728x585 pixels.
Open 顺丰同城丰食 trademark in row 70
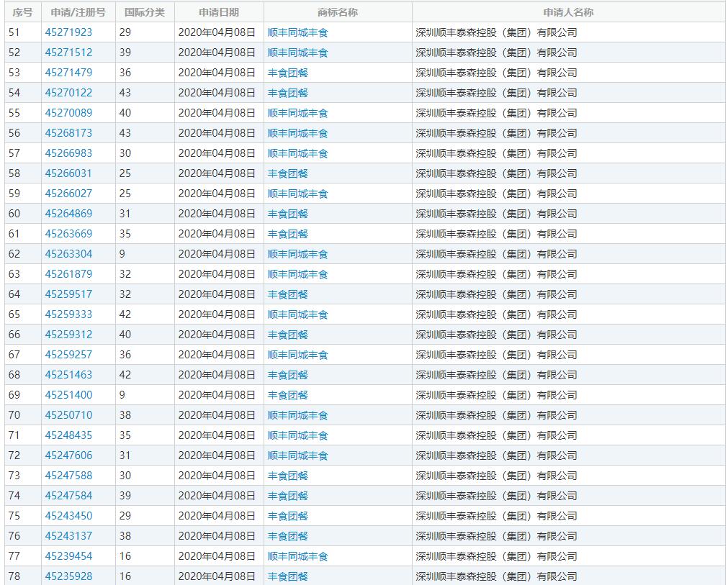pyautogui.click(x=297, y=415)
